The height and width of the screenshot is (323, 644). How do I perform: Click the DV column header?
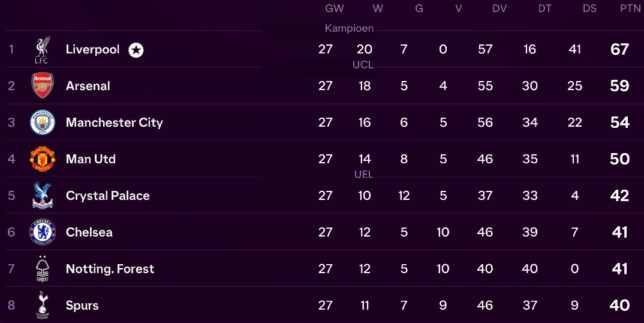(499, 8)
